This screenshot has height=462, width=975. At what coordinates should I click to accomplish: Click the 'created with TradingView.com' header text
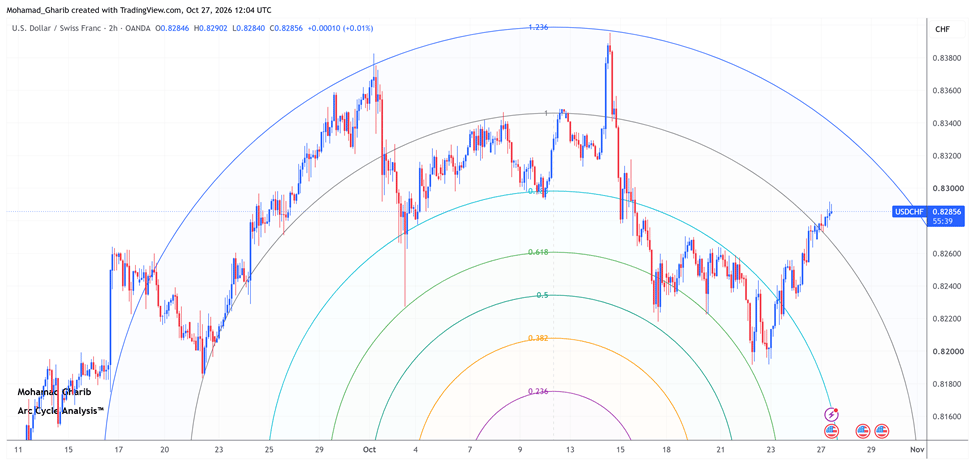[x=126, y=9]
